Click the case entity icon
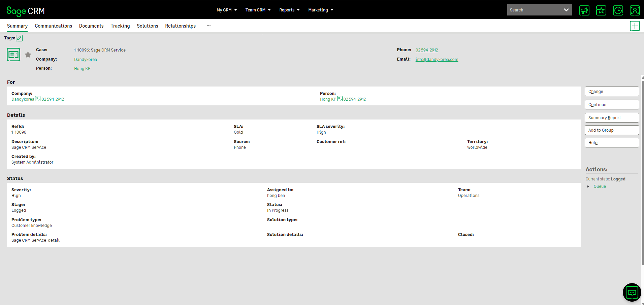 [x=13, y=55]
